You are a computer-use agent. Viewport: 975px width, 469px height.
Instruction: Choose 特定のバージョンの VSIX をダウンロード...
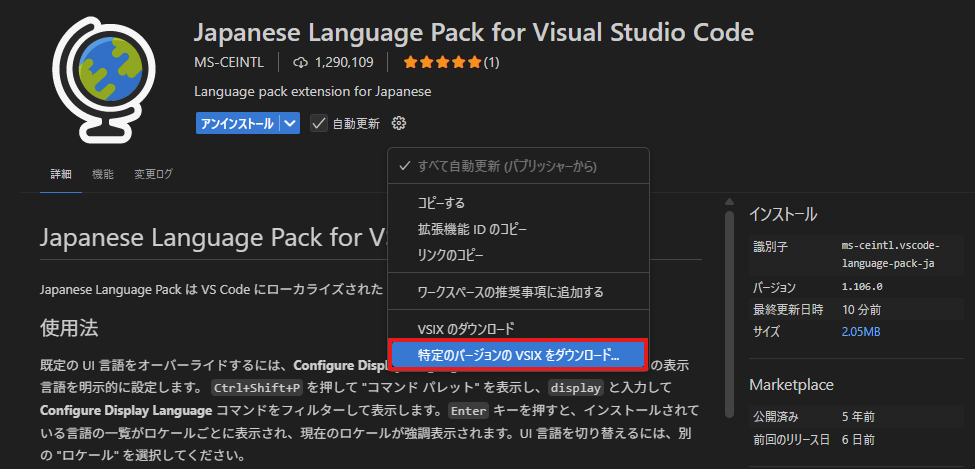point(518,355)
